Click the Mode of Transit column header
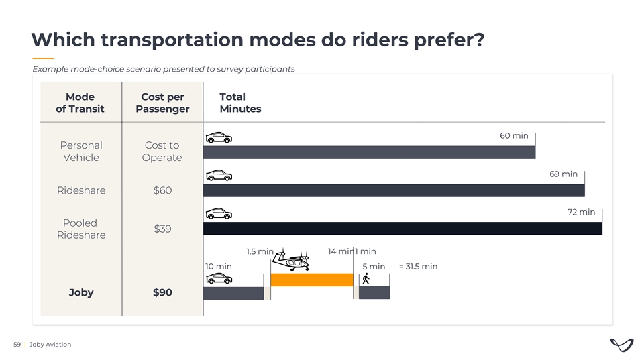Screen dimensions: 644x362 (x=80, y=103)
